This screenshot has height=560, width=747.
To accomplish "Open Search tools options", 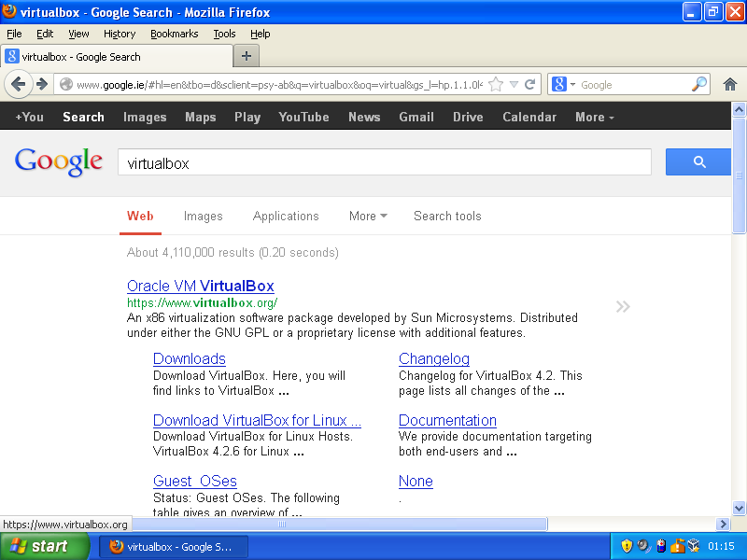I will click(447, 217).
